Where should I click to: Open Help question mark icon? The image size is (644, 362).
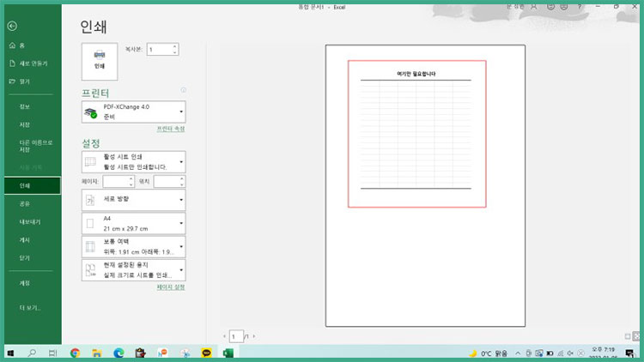580,7
